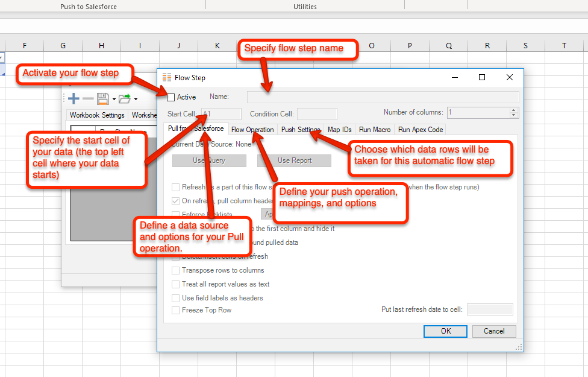Viewport: 588px width, 377px height.
Task: Open the dropdown arrow beside the save icon
Action: tap(114, 100)
